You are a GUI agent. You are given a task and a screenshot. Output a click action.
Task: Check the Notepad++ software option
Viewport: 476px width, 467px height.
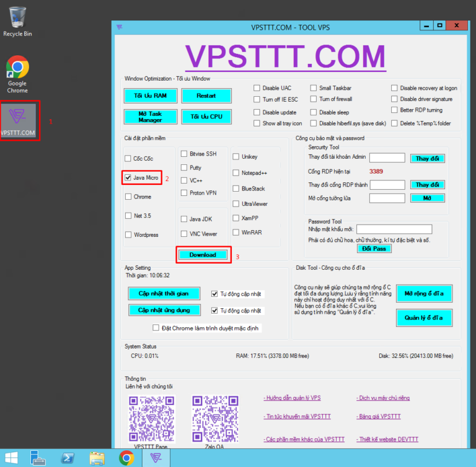click(x=236, y=173)
